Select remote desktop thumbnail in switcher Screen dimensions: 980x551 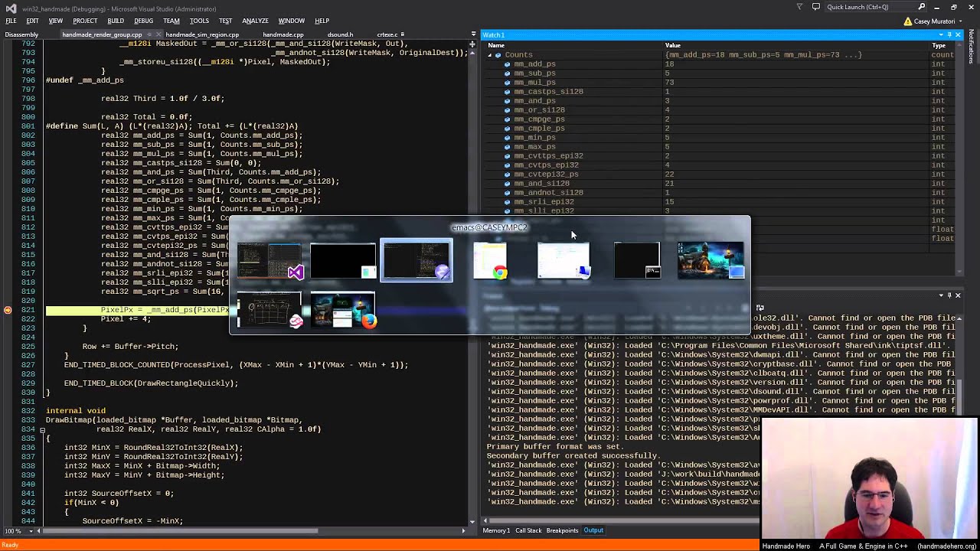click(563, 261)
